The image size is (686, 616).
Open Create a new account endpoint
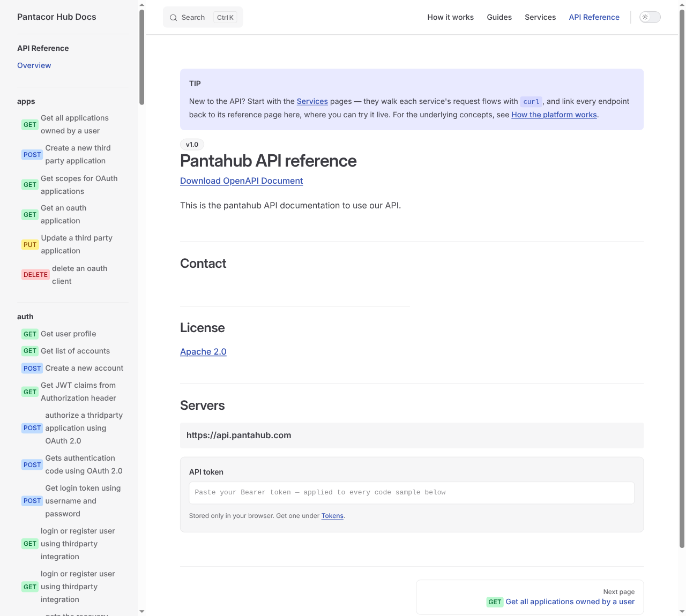[73, 368]
